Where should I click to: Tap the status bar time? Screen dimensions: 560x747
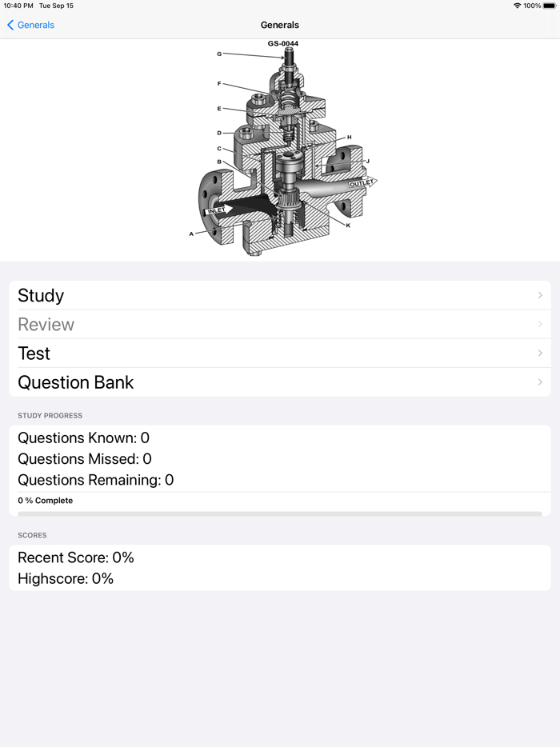[x=18, y=6]
